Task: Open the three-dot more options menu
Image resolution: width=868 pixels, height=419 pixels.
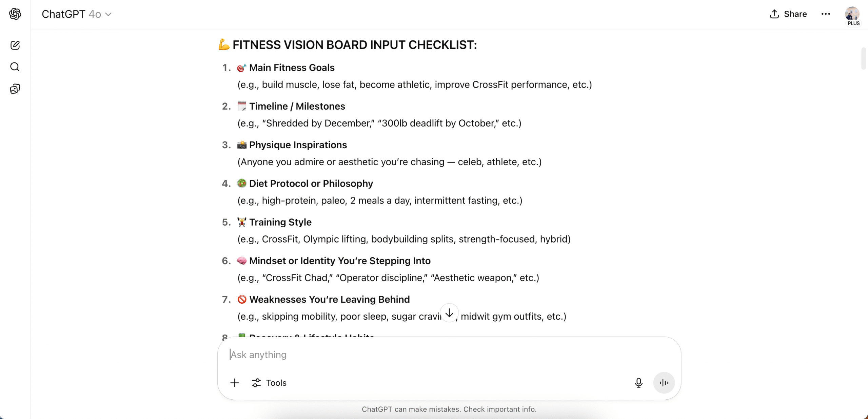Action: [x=826, y=14]
